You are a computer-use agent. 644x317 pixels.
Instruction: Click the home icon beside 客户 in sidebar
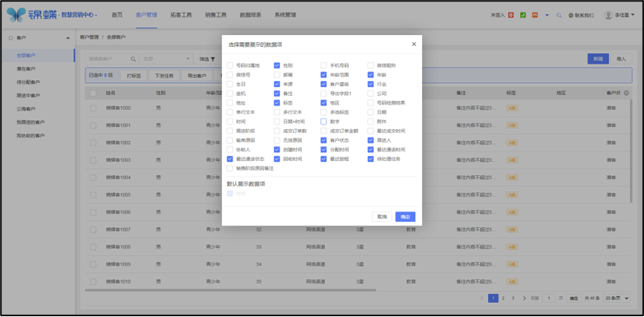click(10, 38)
